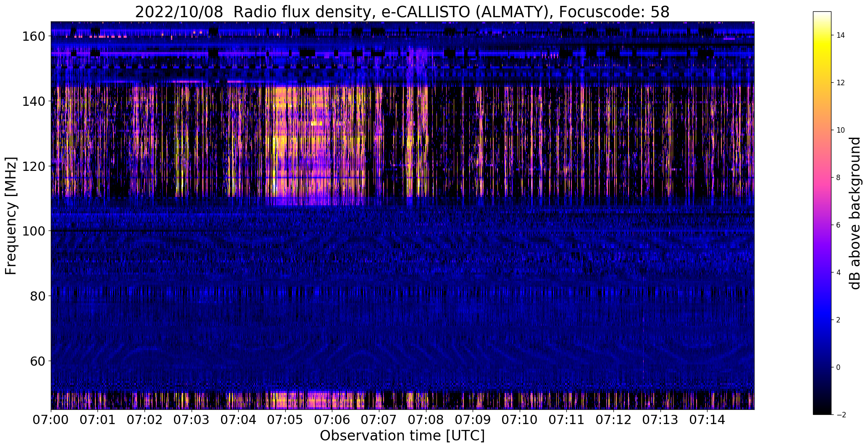Click the colorbar tick value 2
This screenshot has width=868, height=448.
point(839,320)
